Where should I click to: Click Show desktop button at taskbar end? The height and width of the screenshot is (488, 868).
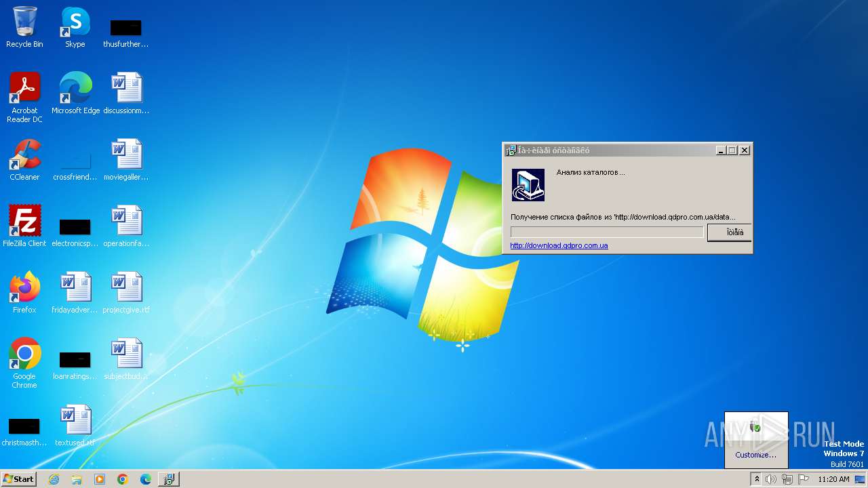[x=861, y=479]
